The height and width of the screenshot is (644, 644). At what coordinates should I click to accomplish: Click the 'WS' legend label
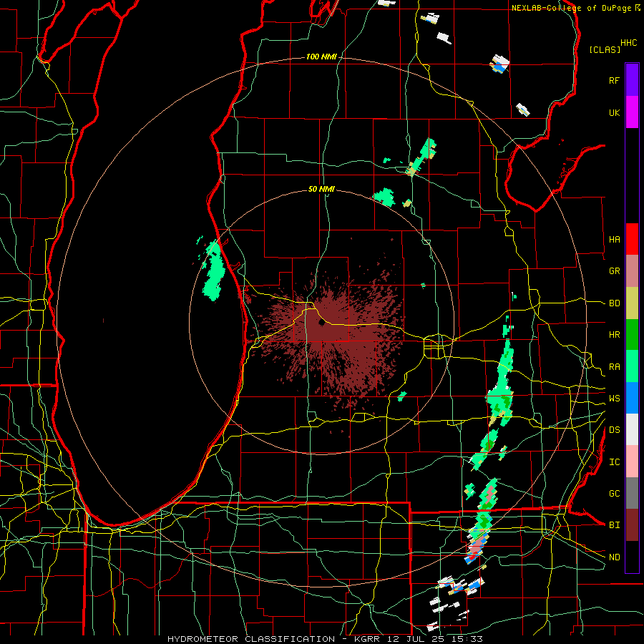click(x=614, y=399)
